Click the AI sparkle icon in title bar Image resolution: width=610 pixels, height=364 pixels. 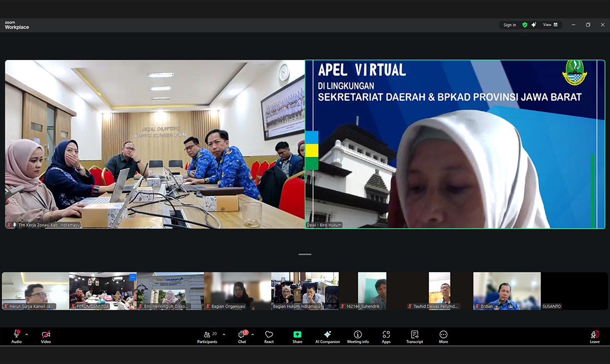(x=534, y=25)
